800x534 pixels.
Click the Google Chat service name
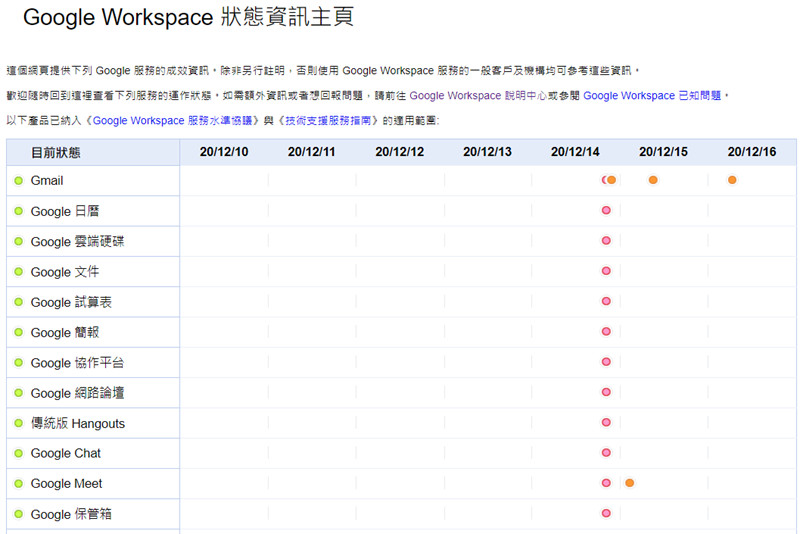(66, 453)
